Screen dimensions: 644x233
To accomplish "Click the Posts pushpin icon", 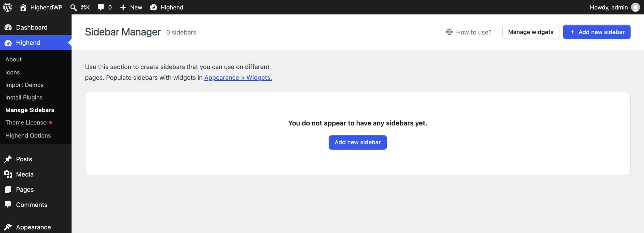I will [x=8, y=159].
